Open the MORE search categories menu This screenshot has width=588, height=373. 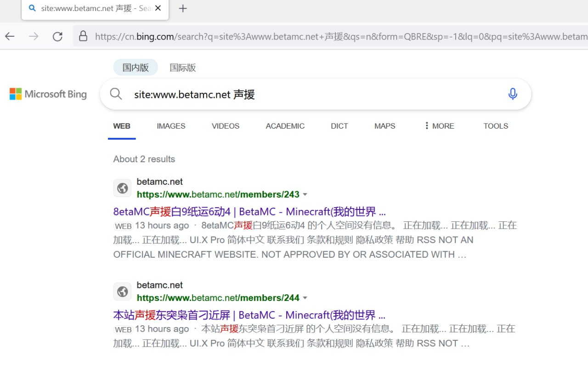coord(439,126)
